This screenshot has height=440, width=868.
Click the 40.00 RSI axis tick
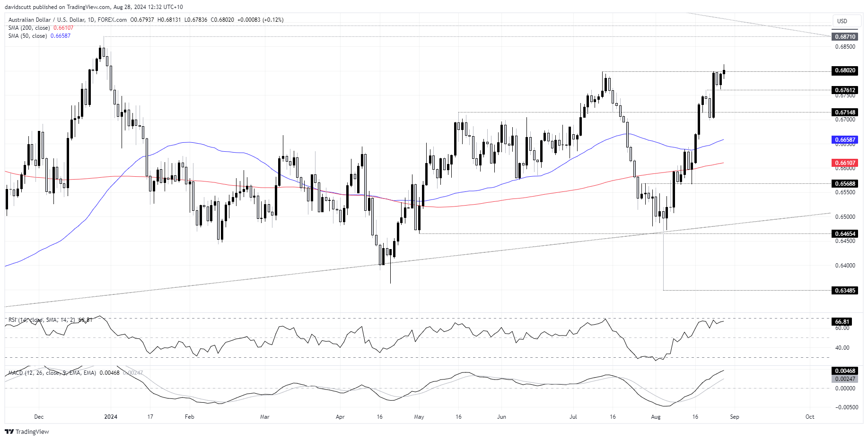(842, 348)
